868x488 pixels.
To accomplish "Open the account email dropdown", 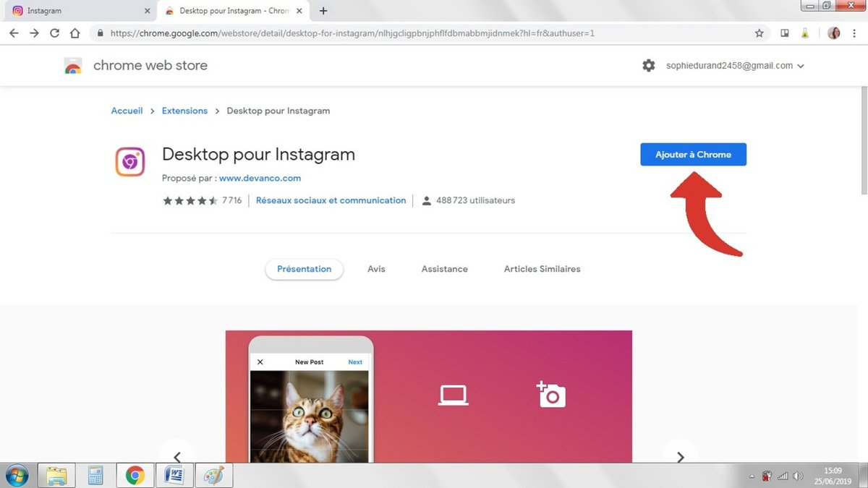I will tap(733, 65).
